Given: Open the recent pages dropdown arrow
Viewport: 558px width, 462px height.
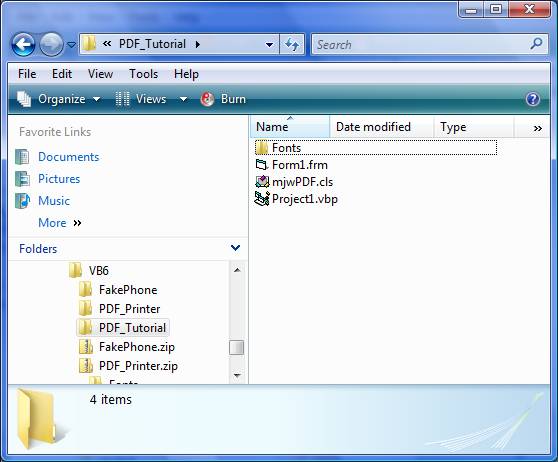Looking at the screenshot, I should 72,45.
